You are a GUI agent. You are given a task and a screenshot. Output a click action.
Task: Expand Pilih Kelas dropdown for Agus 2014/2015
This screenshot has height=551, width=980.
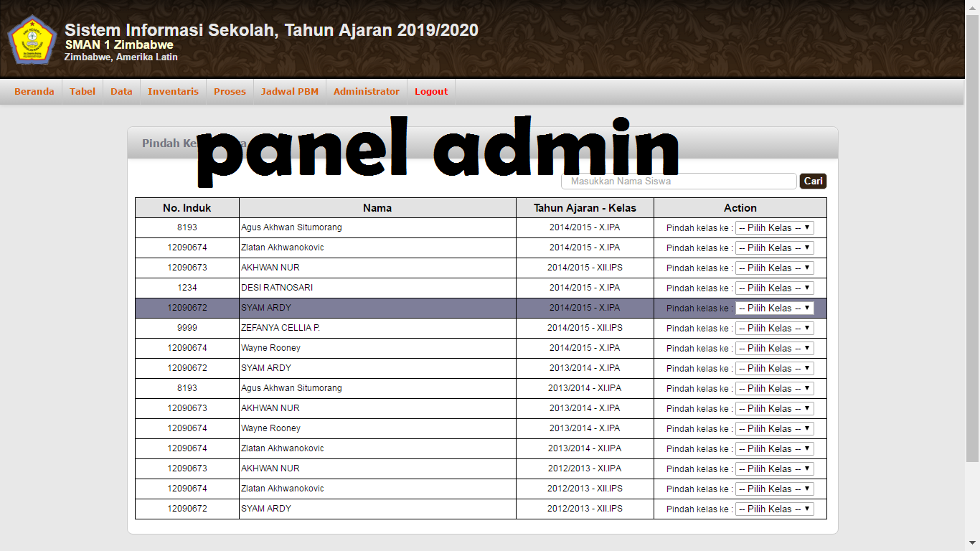(774, 228)
